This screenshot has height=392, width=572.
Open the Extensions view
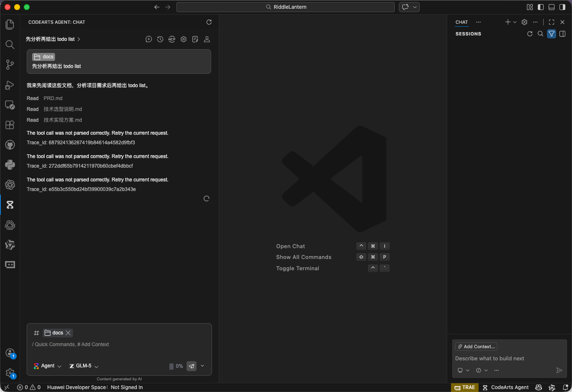point(10,125)
